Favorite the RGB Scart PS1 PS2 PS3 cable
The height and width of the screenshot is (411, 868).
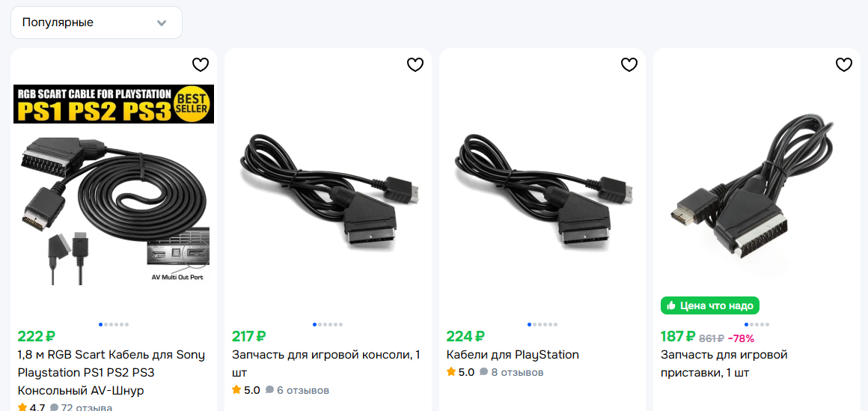[x=201, y=65]
